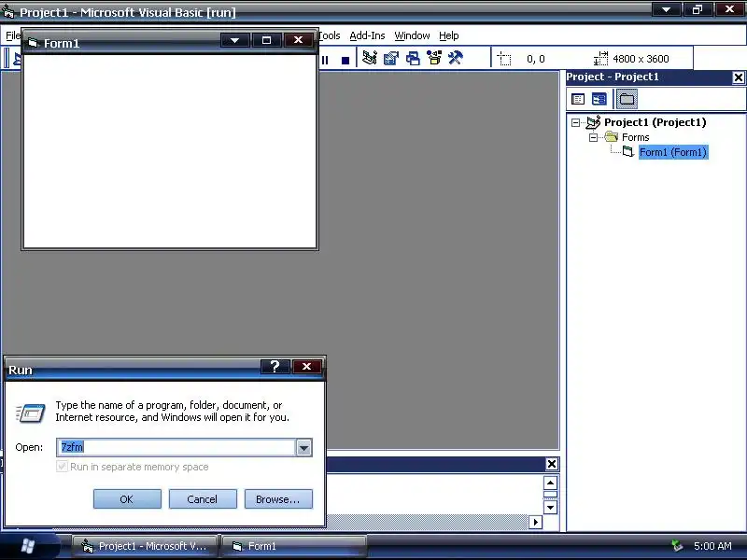
Task: Select Project1 (Project1) root item
Action: pyautogui.click(x=655, y=122)
